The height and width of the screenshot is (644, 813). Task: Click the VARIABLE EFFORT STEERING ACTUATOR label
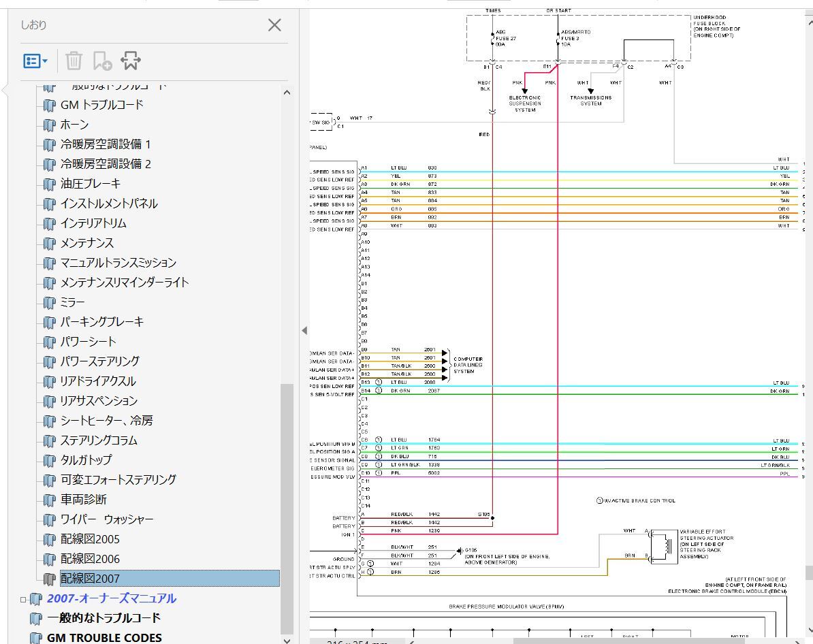tap(706, 544)
